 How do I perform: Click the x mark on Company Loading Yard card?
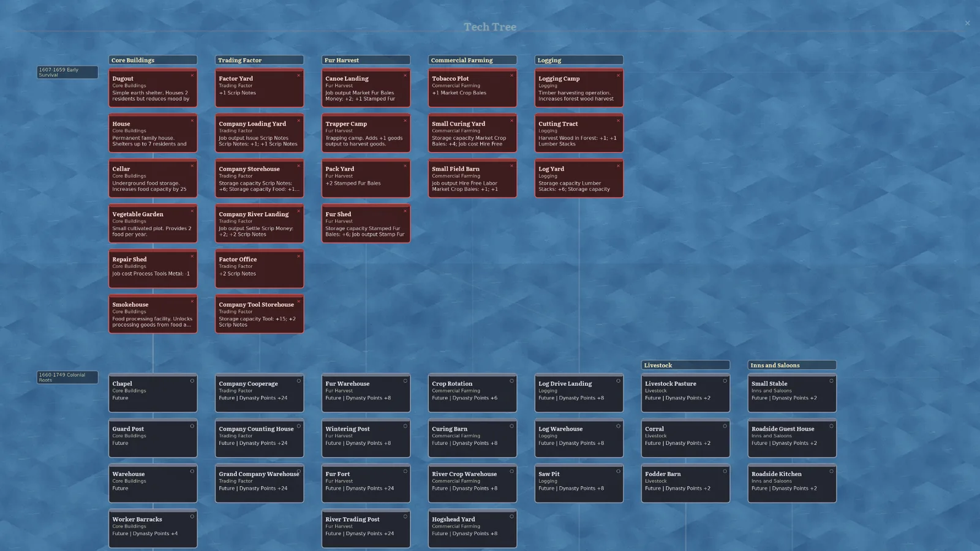pyautogui.click(x=299, y=121)
